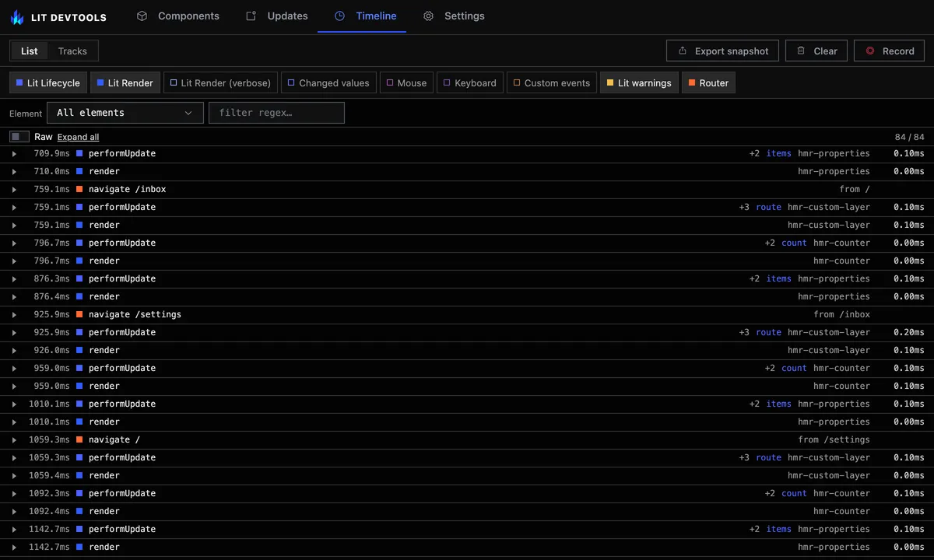Click route link in 925.9ms row
The width and height of the screenshot is (934, 560).
[768, 332]
